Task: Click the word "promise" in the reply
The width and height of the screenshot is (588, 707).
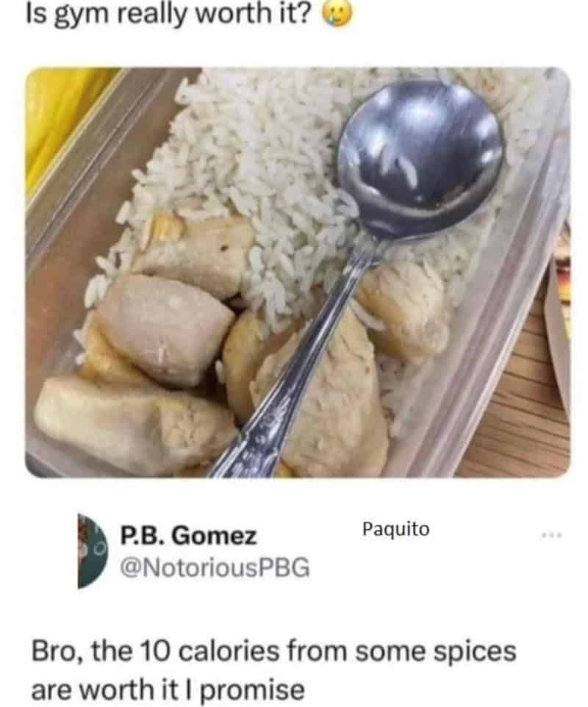Action: 255,690
